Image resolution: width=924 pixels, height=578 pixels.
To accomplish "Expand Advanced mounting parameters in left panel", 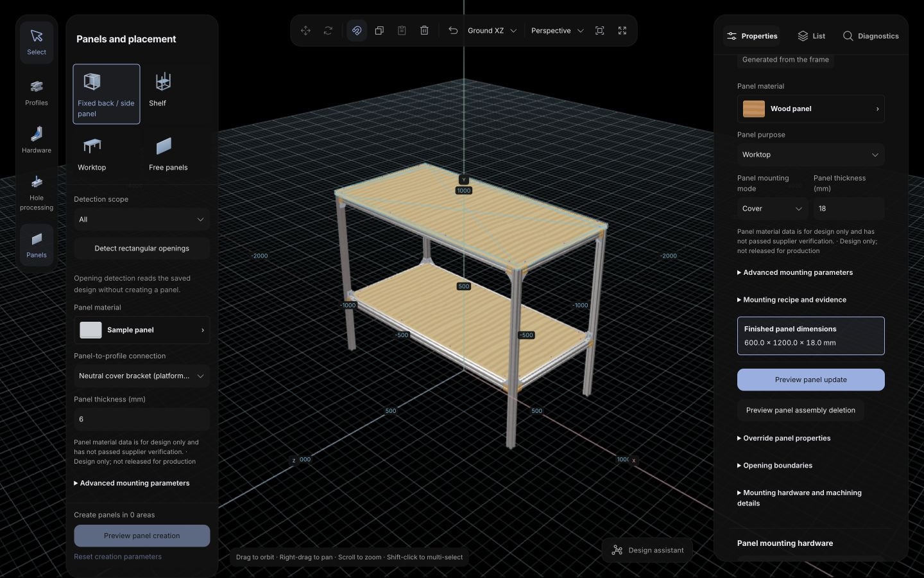I will [132, 483].
